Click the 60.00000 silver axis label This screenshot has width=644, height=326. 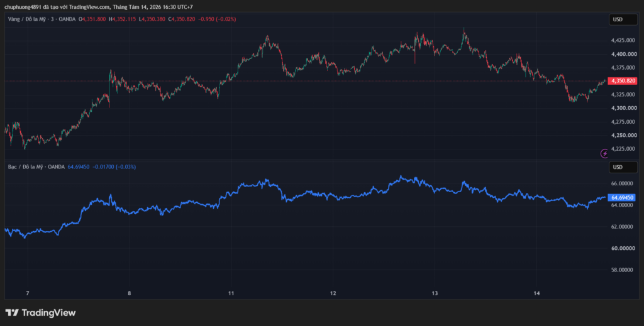(x=623, y=249)
